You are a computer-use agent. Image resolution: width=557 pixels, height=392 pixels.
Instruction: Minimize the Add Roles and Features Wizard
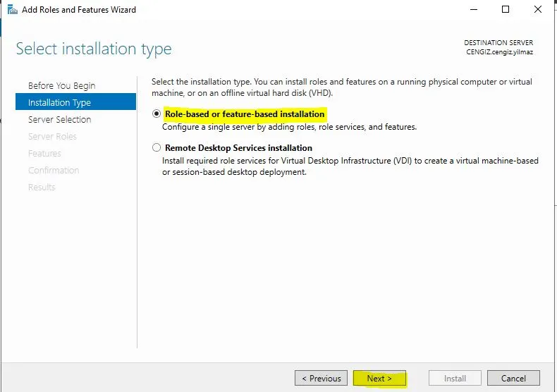coord(472,10)
